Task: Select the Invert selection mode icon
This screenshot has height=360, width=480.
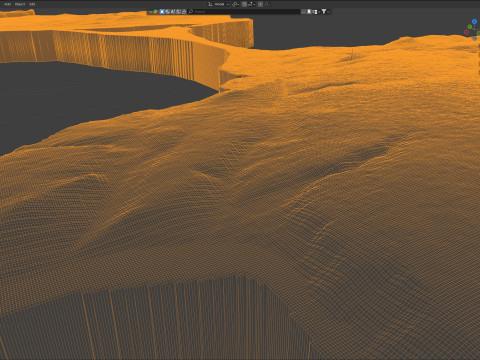Action: tap(178, 12)
